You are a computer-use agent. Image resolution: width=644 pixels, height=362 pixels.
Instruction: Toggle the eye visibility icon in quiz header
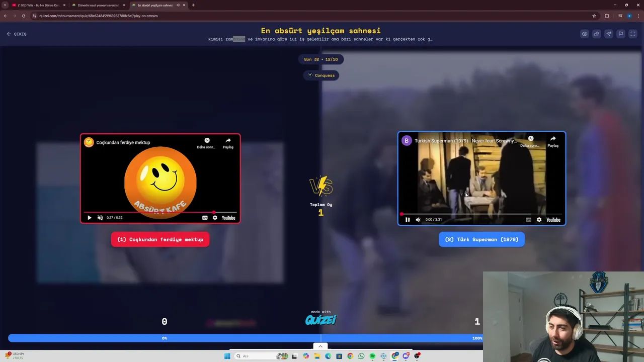(584, 34)
